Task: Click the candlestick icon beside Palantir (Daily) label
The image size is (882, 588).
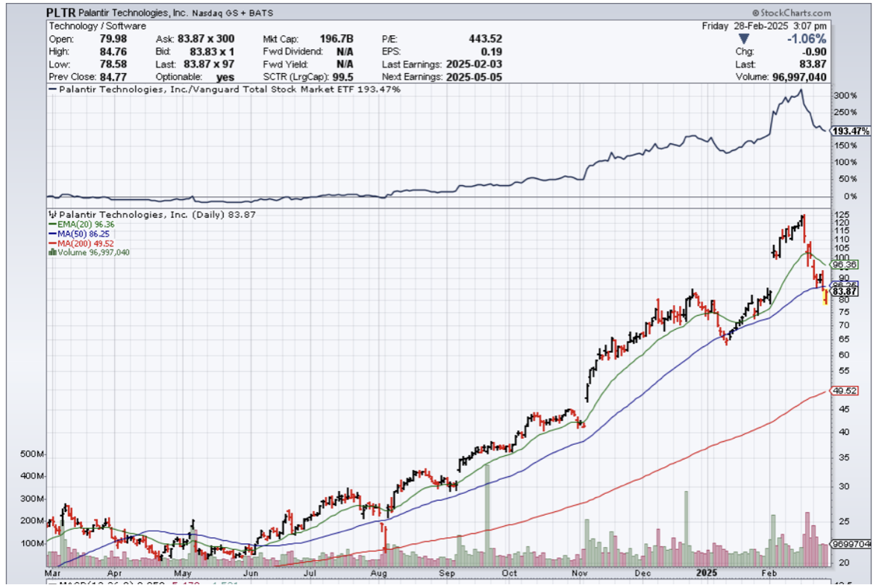Action: point(52,214)
